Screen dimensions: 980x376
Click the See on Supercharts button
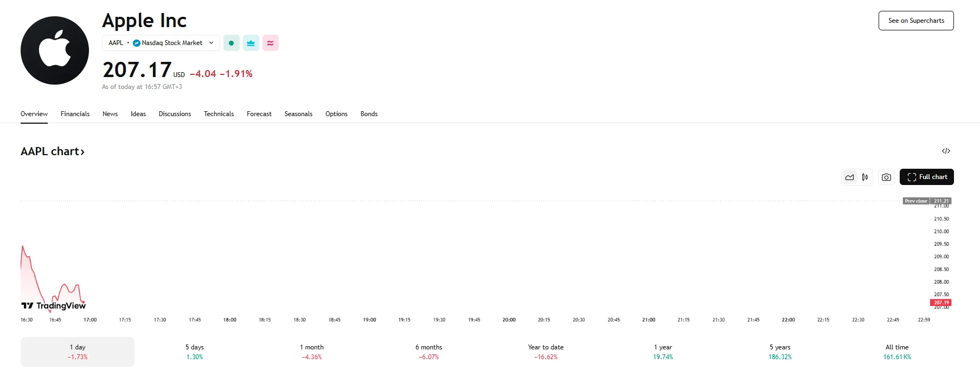[915, 20]
